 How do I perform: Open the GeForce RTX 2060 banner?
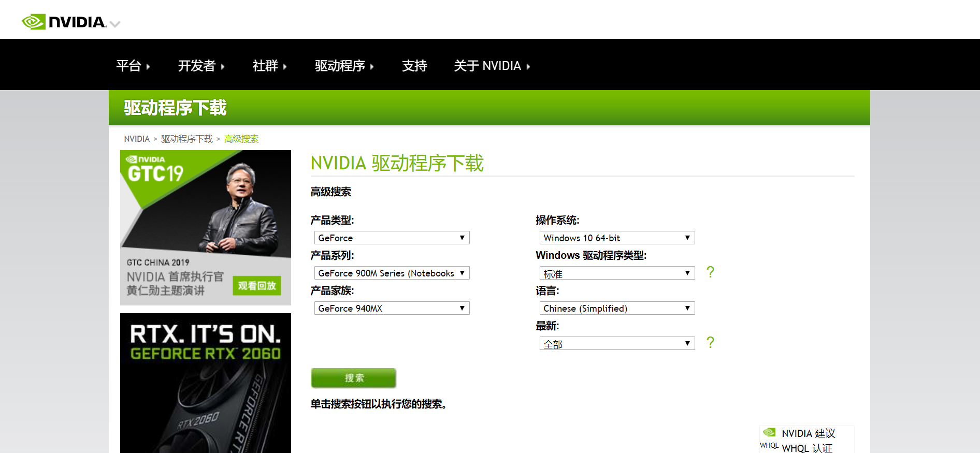click(x=206, y=383)
